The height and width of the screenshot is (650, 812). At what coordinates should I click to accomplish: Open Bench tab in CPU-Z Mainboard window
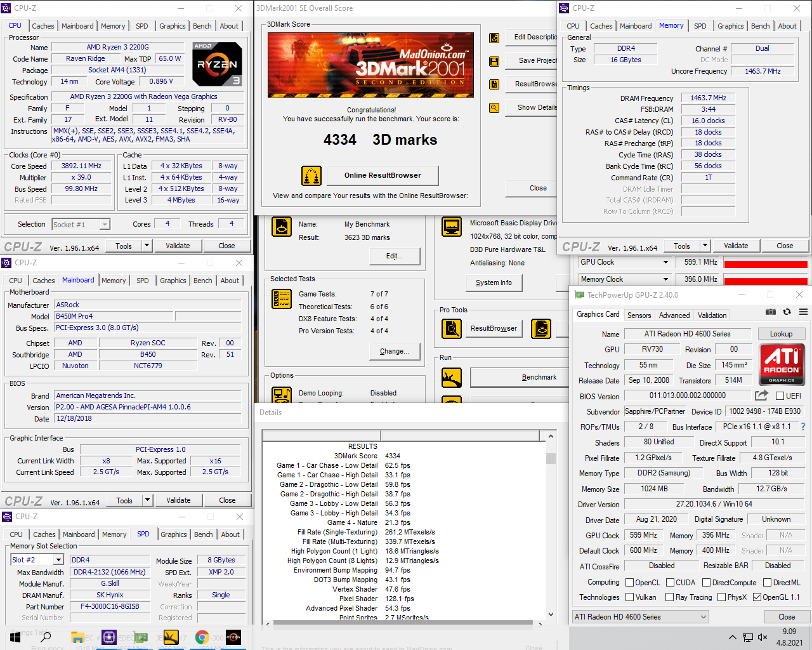[203, 281]
